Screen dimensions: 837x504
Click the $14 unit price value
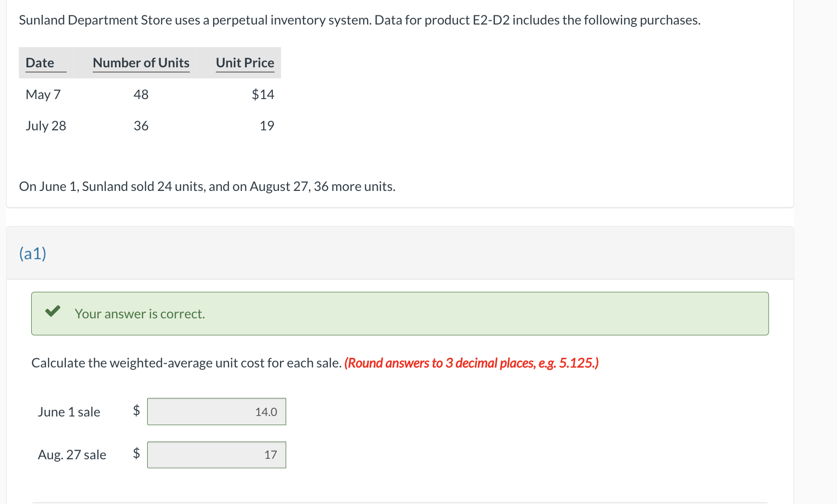click(263, 94)
